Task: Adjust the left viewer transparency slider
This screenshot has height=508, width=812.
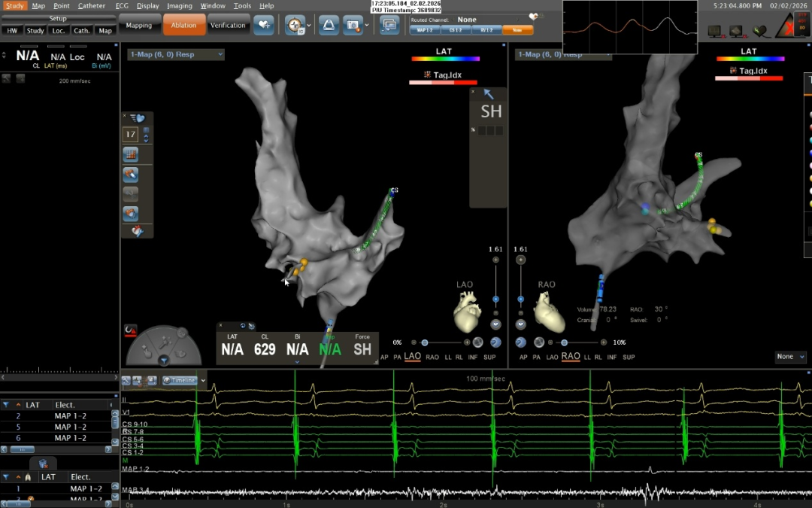Action: tap(425, 342)
